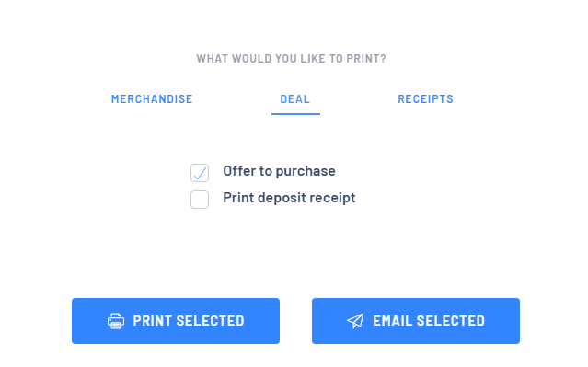Image resolution: width=588 pixels, height=367 pixels.
Task: Send documents with Email Selected button
Action: pos(416,321)
